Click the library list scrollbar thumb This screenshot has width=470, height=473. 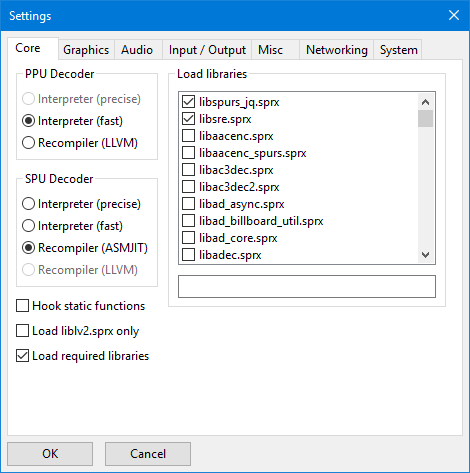tap(425, 119)
